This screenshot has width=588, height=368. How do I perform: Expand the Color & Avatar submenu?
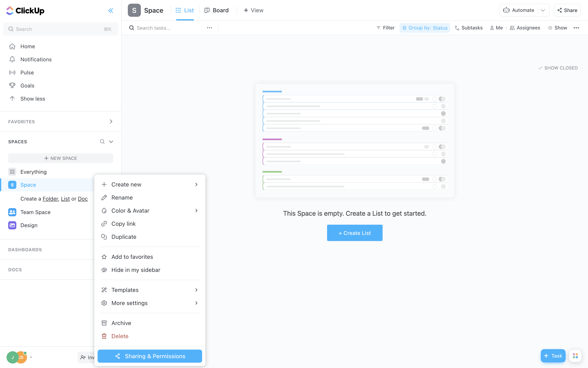coord(150,211)
